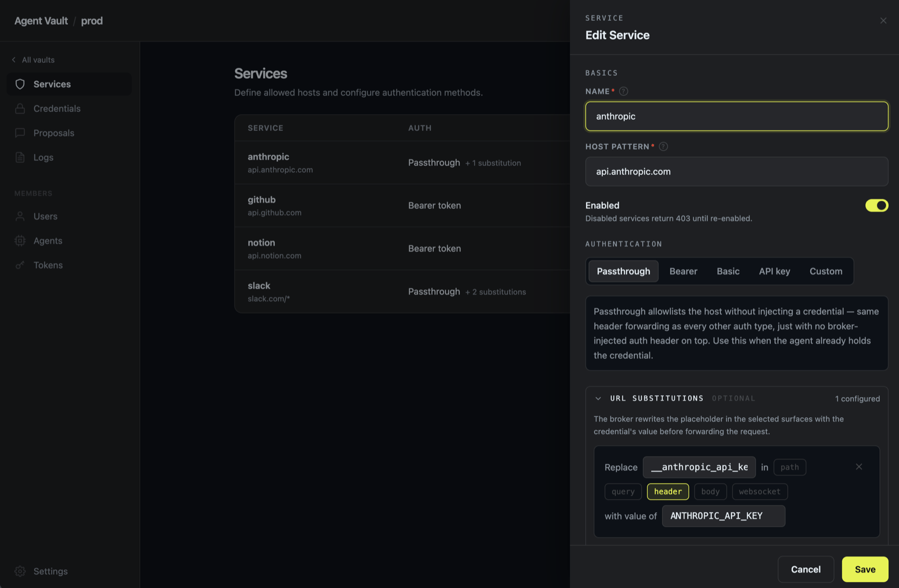899x588 pixels.
Task: Open Credentials in the sidebar
Action: (69, 108)
